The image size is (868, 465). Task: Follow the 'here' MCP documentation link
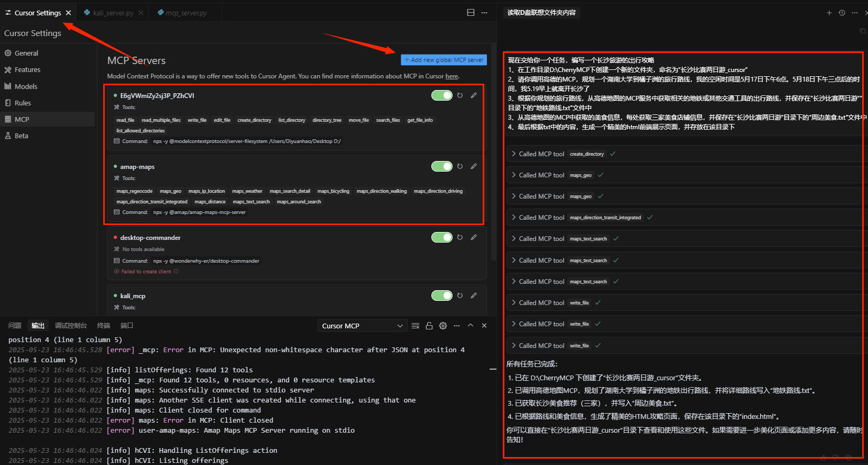click(x=451, y=76)
